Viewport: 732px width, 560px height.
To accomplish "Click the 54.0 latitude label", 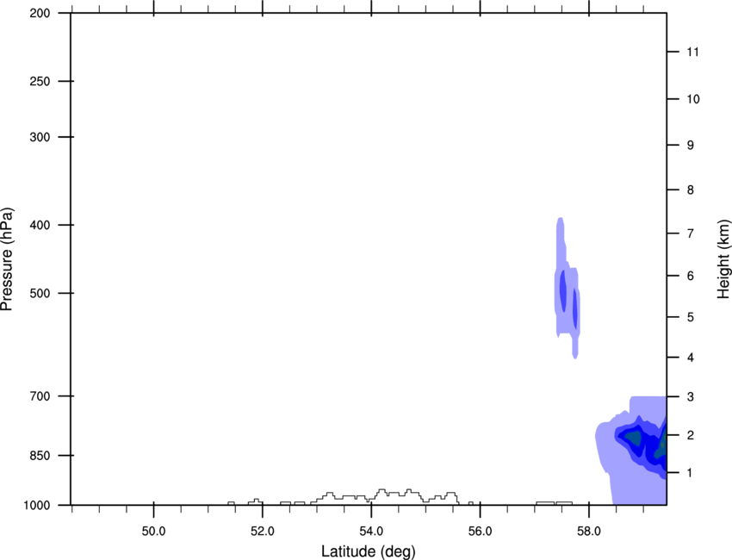I will (371, 532).
